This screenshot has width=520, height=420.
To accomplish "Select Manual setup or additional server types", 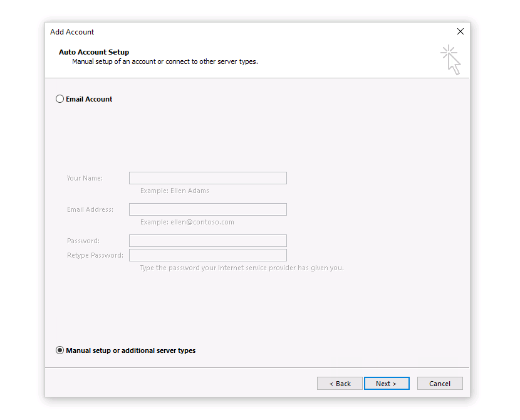I will click(60, 350).
